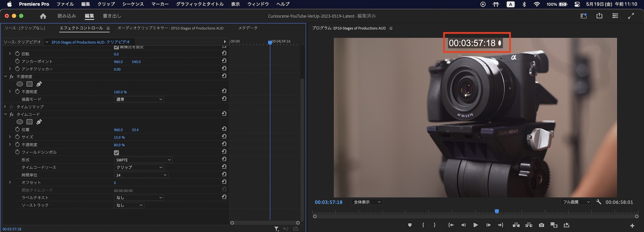Create rectangle mask under fx 不透明度 effect
Image resolution: width=644 pixels, height=232 pixels.
[29, 84]
